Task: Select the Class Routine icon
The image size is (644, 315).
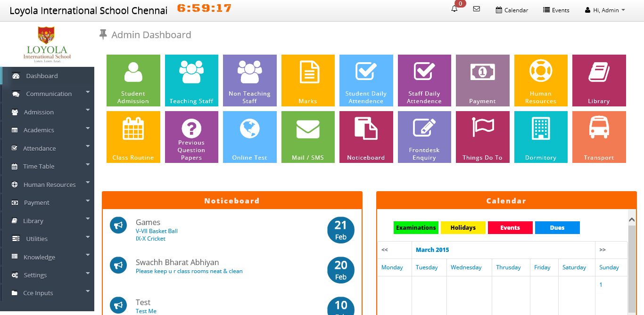Action: coord(133,137)
